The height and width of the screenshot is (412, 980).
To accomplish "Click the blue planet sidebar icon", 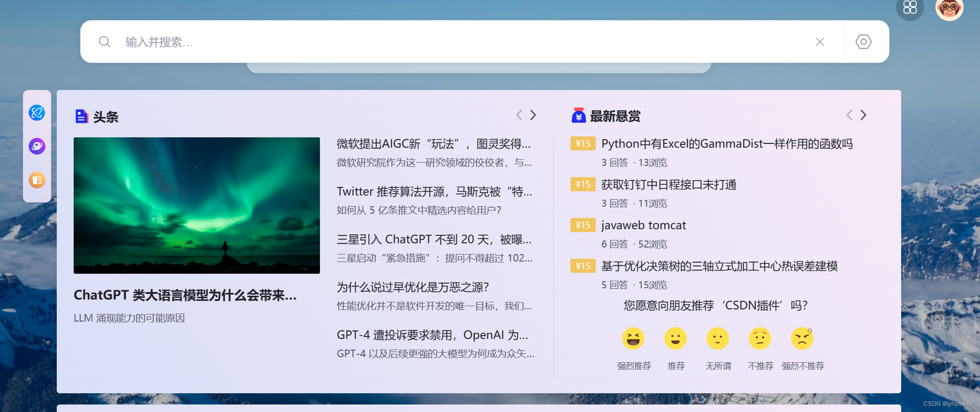I will tap(37, 112).
